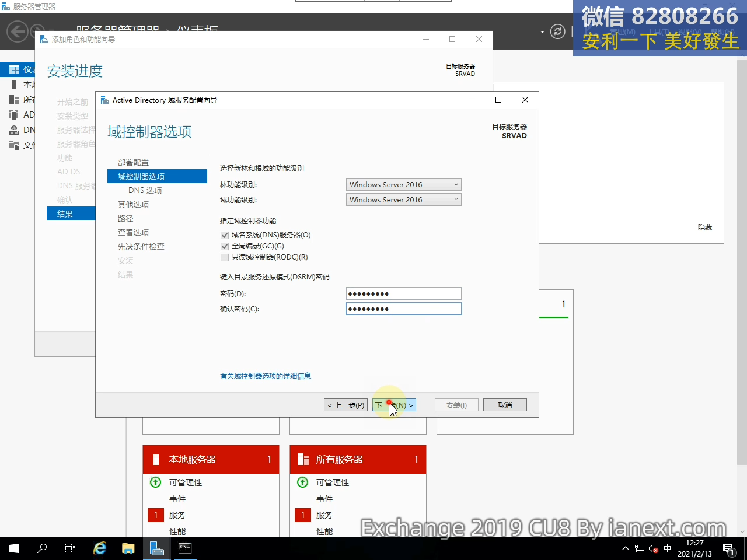Open Server Manager notifications flag dropdown
Viewport: 747px width, 560px height.
(x=542, y=32)
